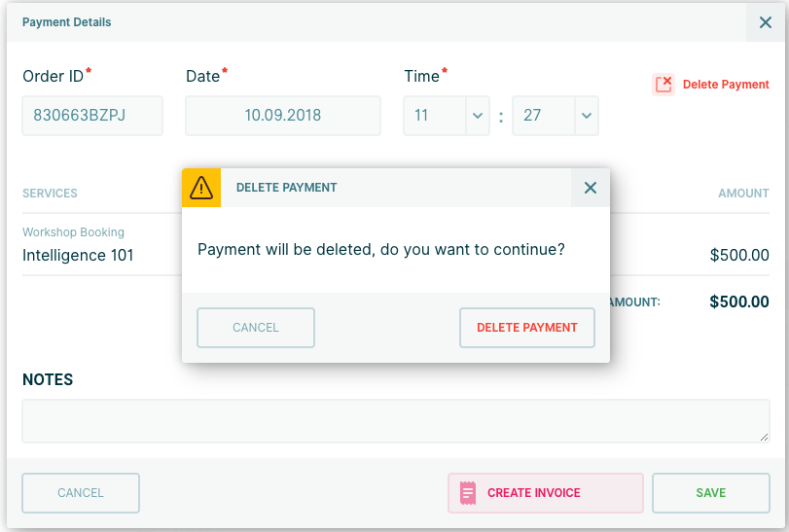Screen dimensions: 789x532
Task: Open the Date field showing 10.09.2018
Action: point(283,116)
